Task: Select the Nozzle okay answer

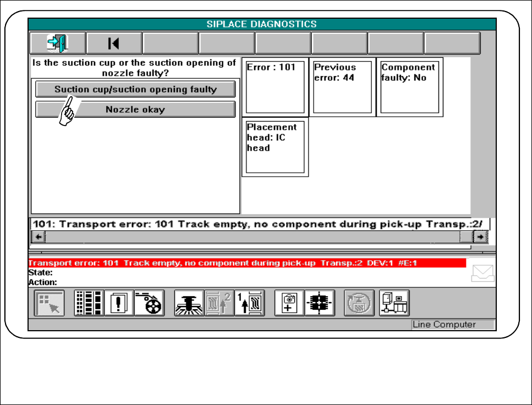Action: [135, 110]
